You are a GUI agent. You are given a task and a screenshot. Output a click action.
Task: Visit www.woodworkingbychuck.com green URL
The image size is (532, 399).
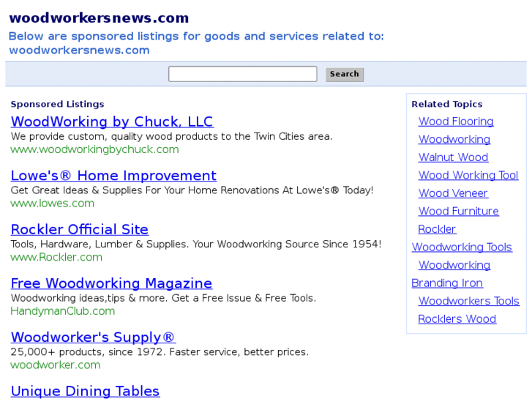point(94,149)
